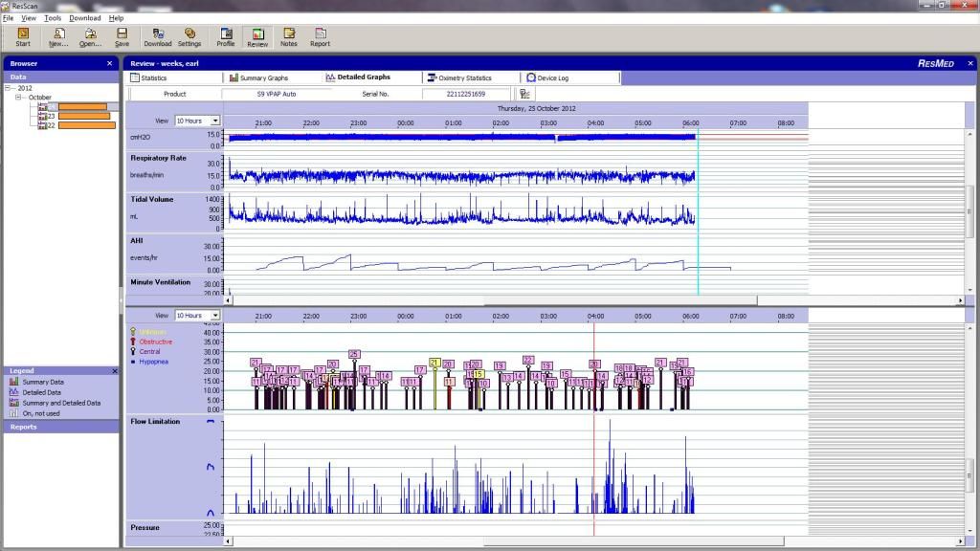Close the Legend panel
This screenshot has height=551, width=980.
[115, 371]
